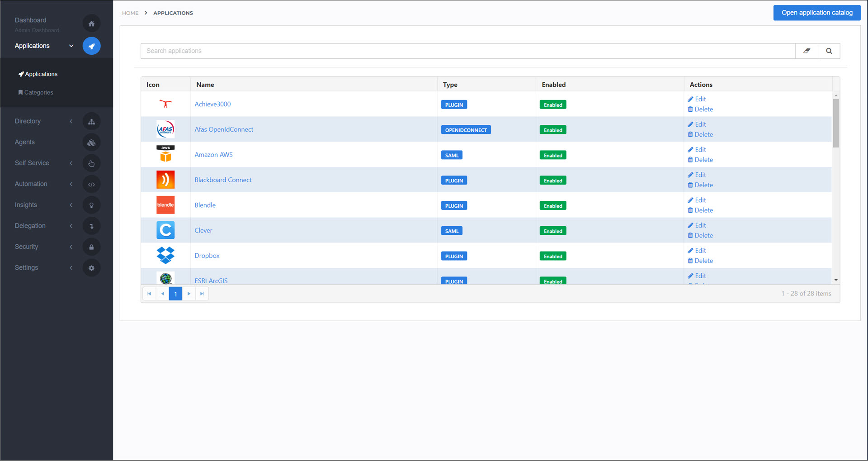Edit the Blackboard Connect application
Viewport: 868px width, 461px height.
coord(697,175)
